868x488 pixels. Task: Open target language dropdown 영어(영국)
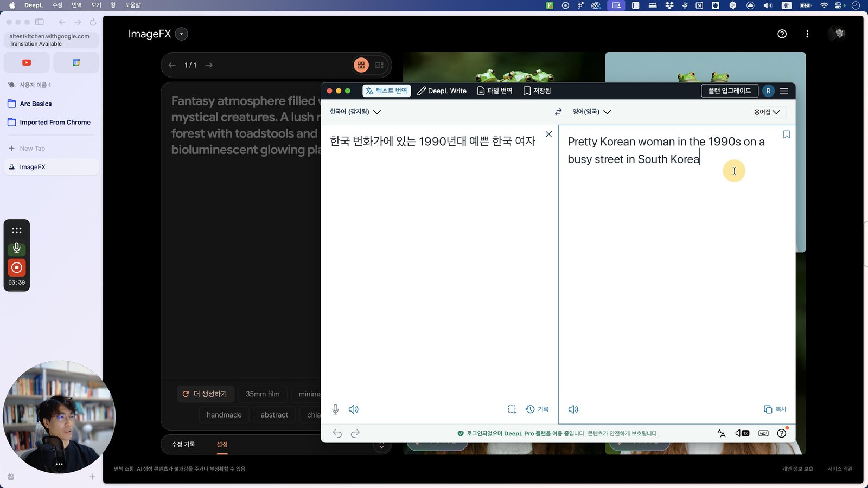tap(592, 112)
